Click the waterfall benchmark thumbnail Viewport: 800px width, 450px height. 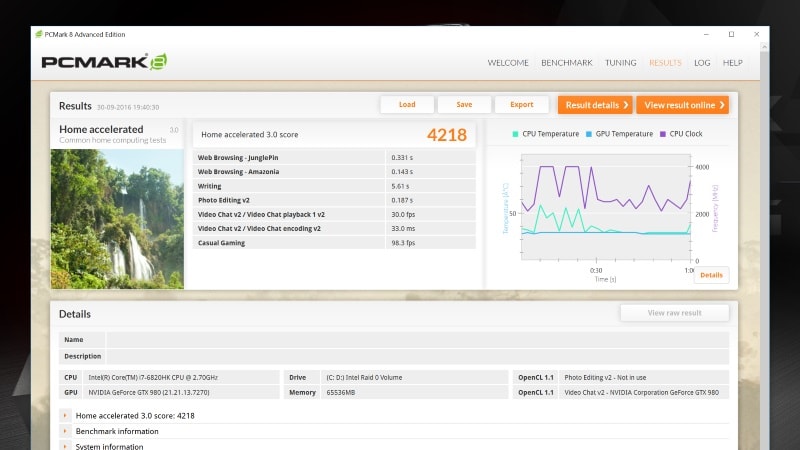[117, 219]
